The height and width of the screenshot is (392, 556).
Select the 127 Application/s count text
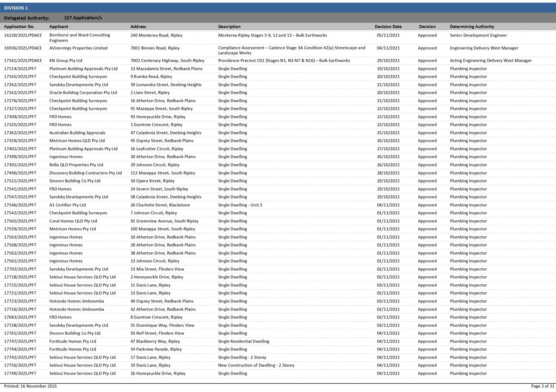[83, 18]
